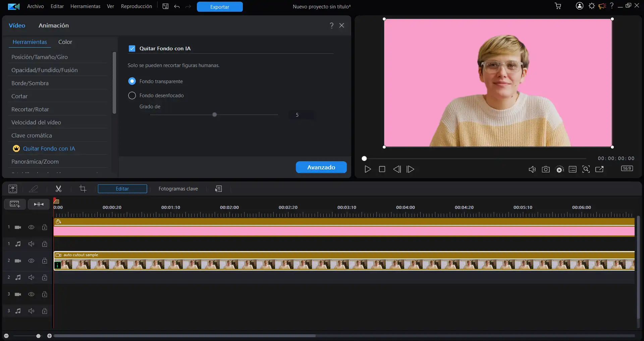This screenshot has width=644, height=341.
Task: Adjust the Grado de blur slider
Action: (x=214, y=114)
